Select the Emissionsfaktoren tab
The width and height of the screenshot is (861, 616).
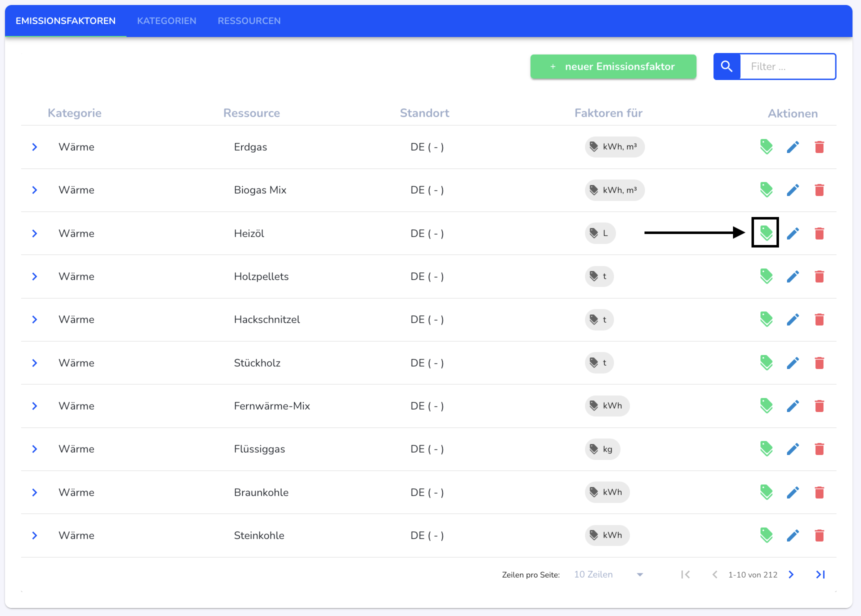point(65,21)
